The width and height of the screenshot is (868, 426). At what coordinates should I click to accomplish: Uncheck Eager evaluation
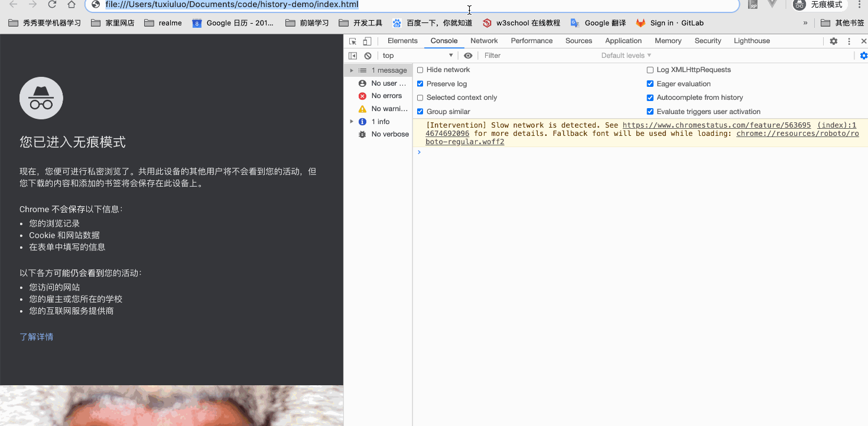coord(650,83)
